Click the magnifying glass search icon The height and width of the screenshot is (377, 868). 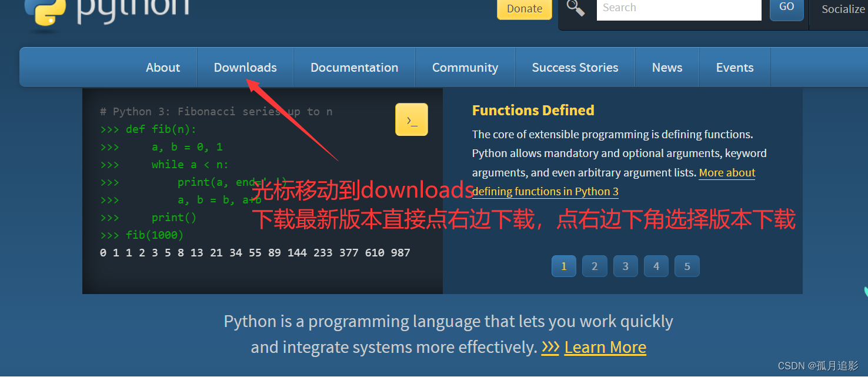pyautogui.click(x=575, y=8)
